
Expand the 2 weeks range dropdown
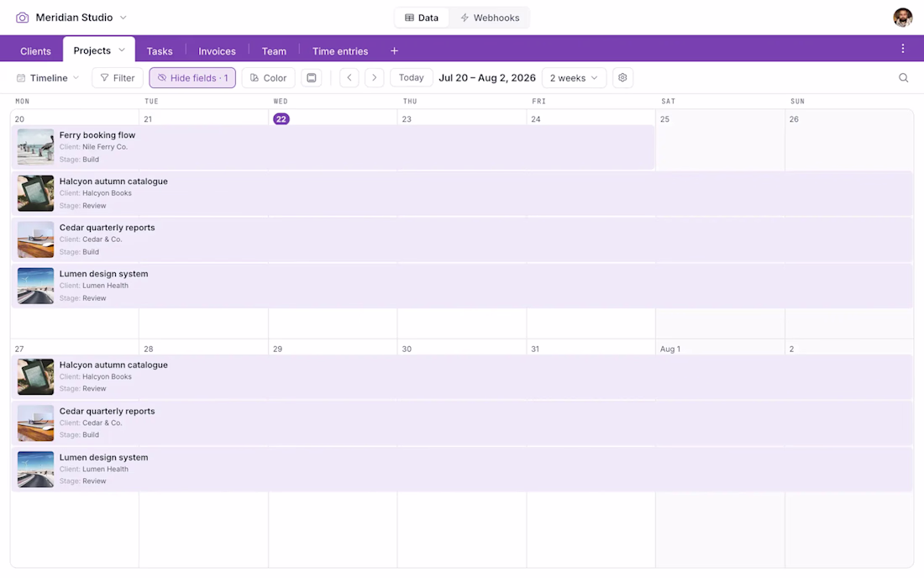[x=574, y=78]
